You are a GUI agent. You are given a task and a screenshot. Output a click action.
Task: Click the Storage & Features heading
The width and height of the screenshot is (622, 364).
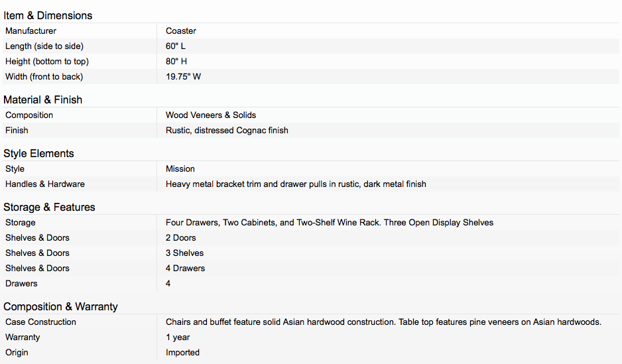(x=49, y=207)
